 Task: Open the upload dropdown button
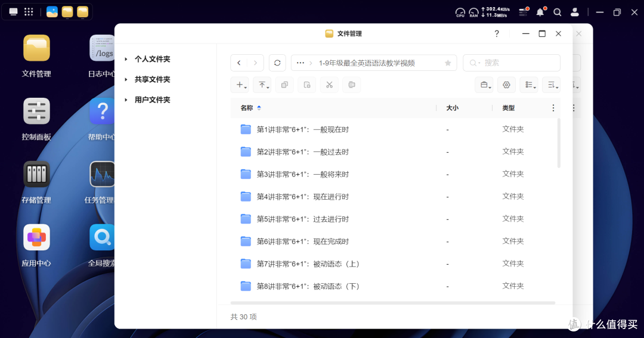(x=262, y=85)
